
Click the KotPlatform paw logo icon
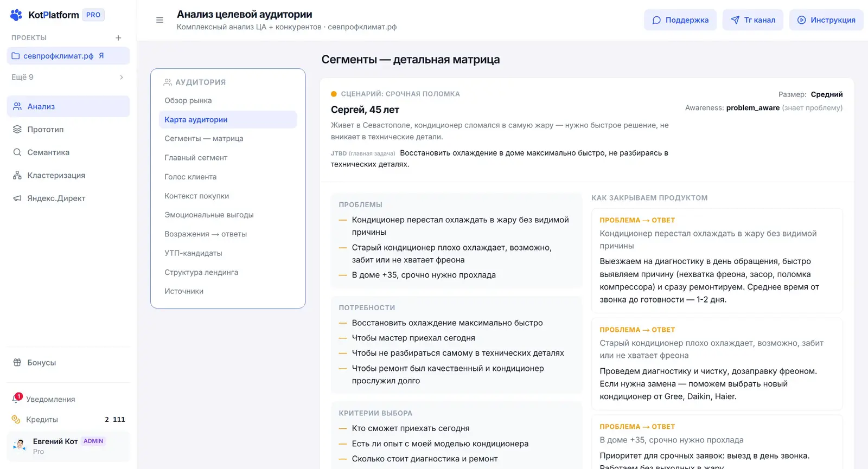tap(17, 15)
